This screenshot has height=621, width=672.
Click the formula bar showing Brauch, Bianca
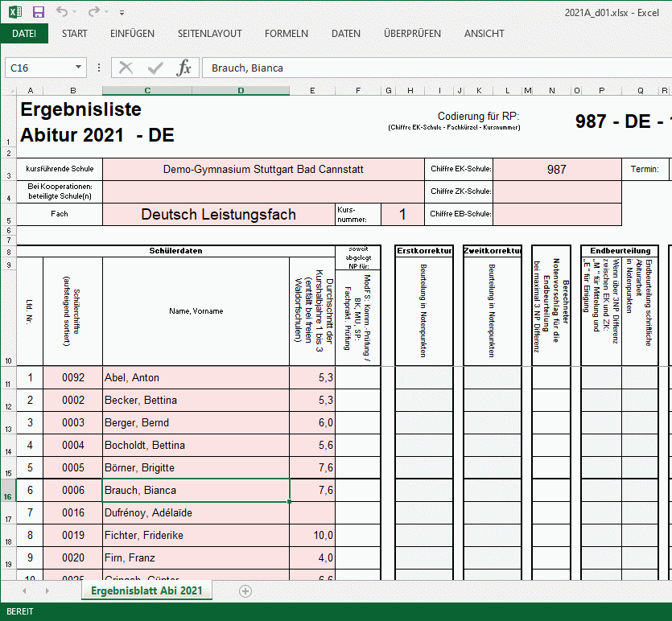pyautogui.click(x=435, y=68)
